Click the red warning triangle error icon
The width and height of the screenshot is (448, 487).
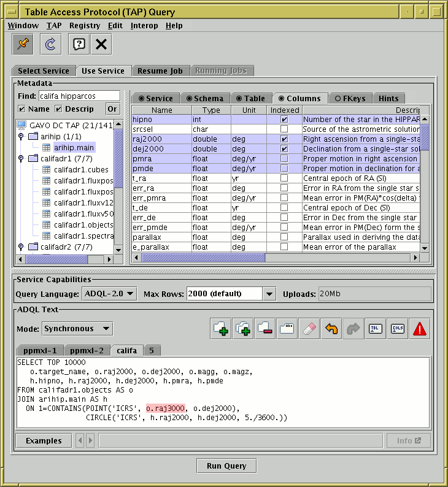420,329
